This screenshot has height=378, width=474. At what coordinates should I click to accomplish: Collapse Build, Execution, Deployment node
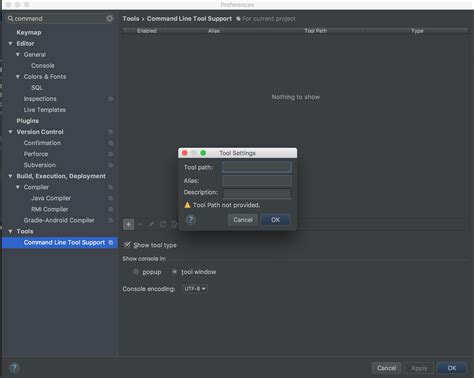(10, 176)
